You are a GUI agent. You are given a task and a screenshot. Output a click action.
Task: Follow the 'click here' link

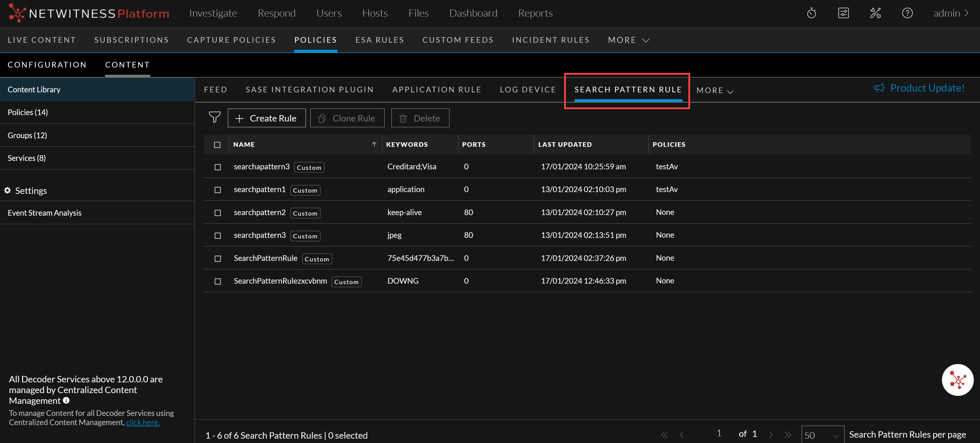click(x=143, y=422)
